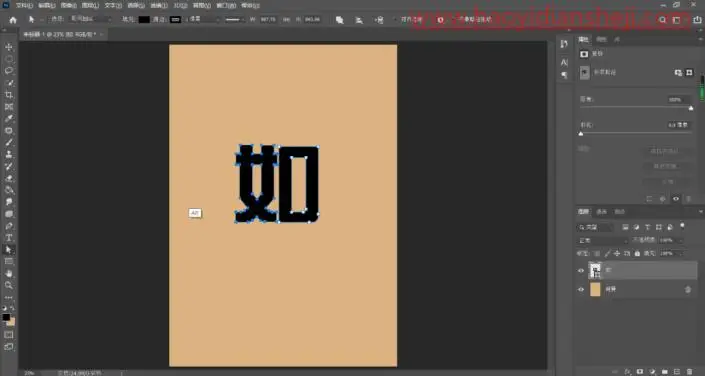Open the Layers panel flyout menu
This screenshot has width=705, height=376.
(700, 212)
